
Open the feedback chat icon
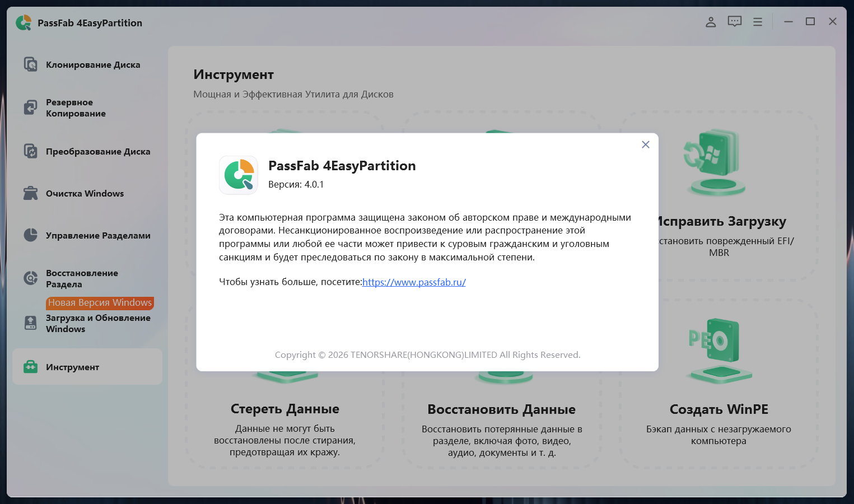(735, 22)
